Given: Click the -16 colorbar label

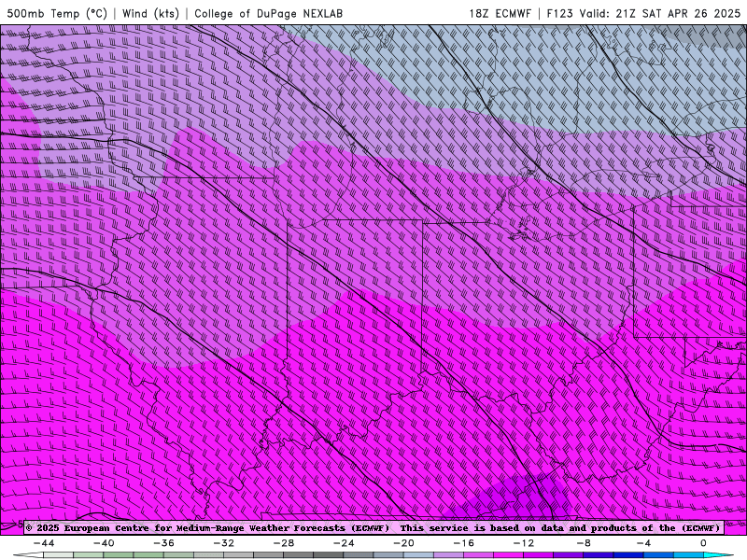Looking at the screenshot, I should click(x=464, y=543).
